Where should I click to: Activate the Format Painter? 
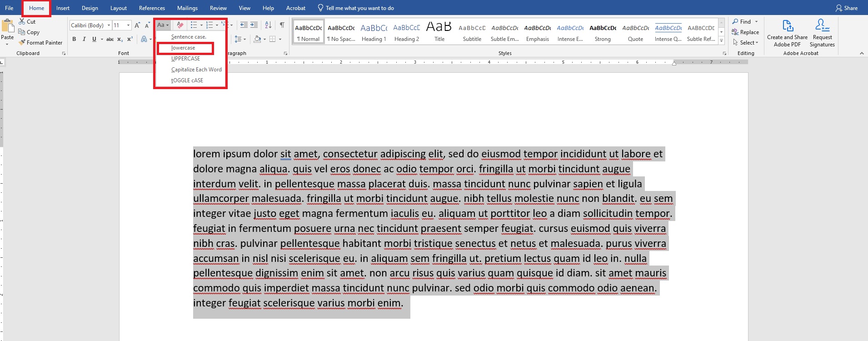(x=40, y=42)
